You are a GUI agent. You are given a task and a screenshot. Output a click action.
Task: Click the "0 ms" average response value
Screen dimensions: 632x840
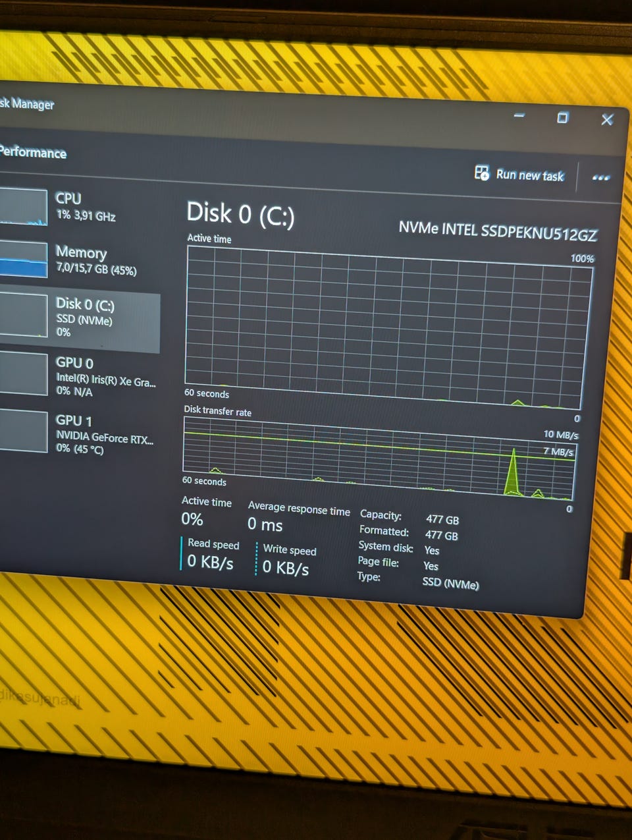[265, 524]
